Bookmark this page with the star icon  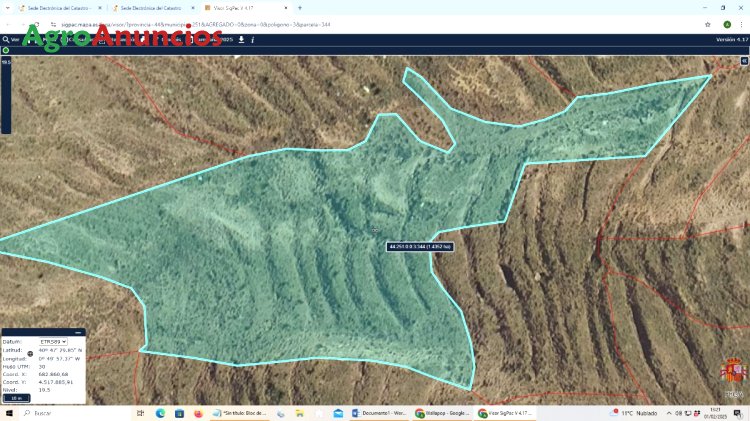click(707, 24)
